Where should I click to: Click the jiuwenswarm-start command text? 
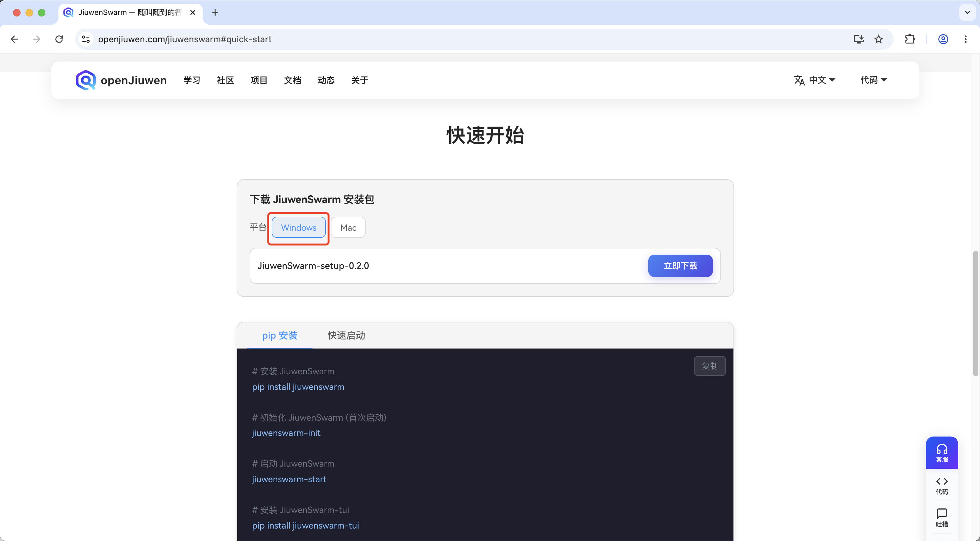pyautogui.click(x=289, y=479)
